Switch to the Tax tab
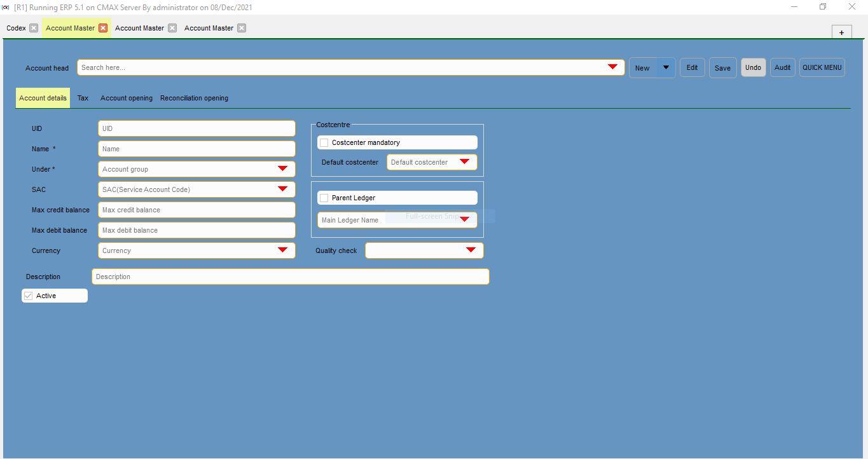This screenshot has height=459, width=868. pos(83,98)
